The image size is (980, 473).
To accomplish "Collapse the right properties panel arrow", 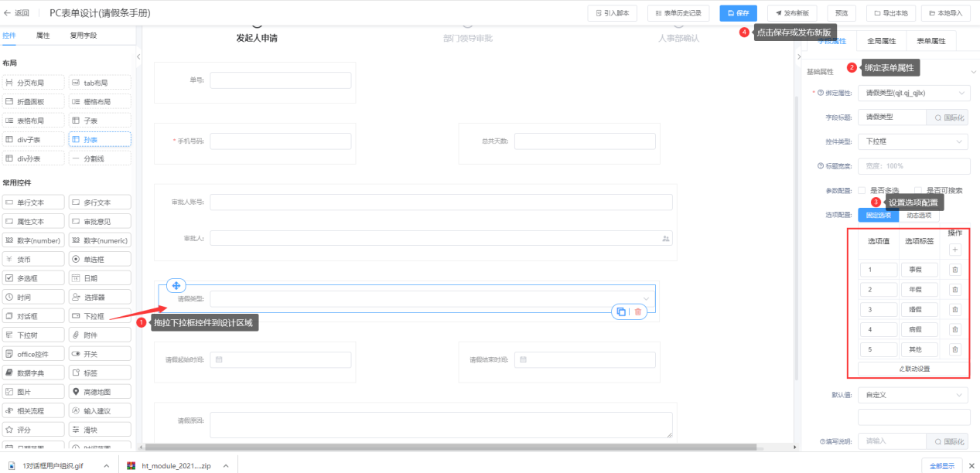I will coord(798,56).
